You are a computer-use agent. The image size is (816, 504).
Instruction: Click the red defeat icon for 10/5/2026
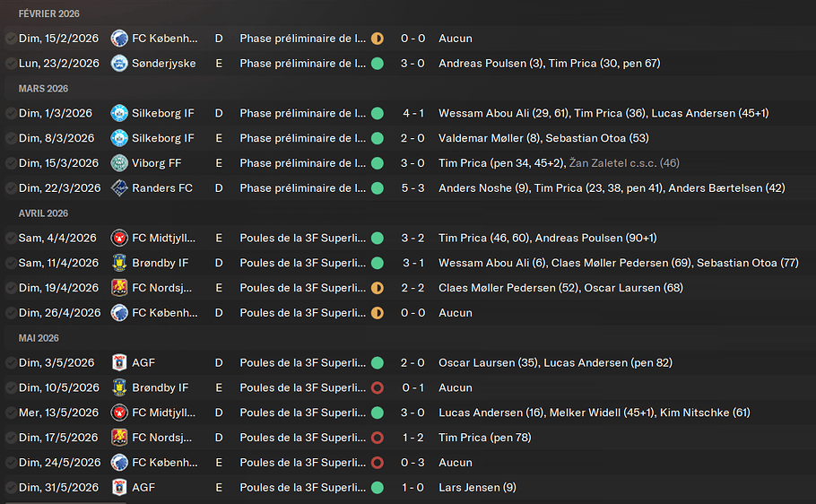pyautogui.click(x=378, y=388)
